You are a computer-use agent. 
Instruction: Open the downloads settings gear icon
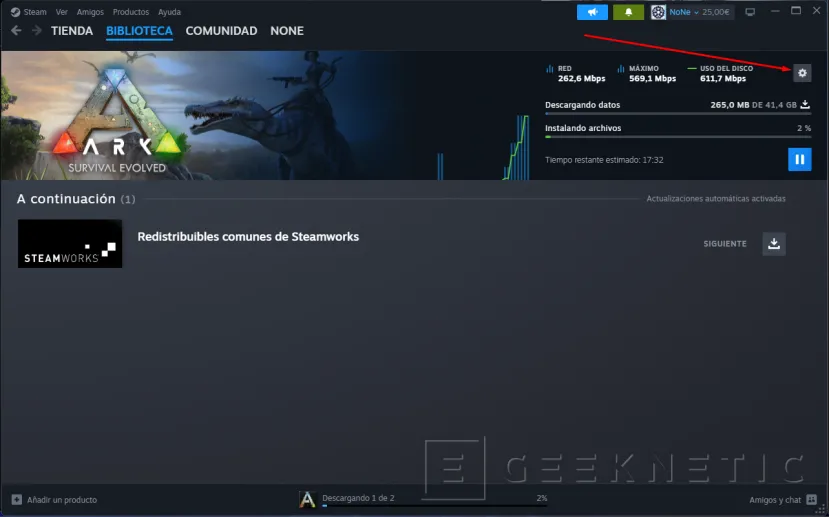pos(802,73)
